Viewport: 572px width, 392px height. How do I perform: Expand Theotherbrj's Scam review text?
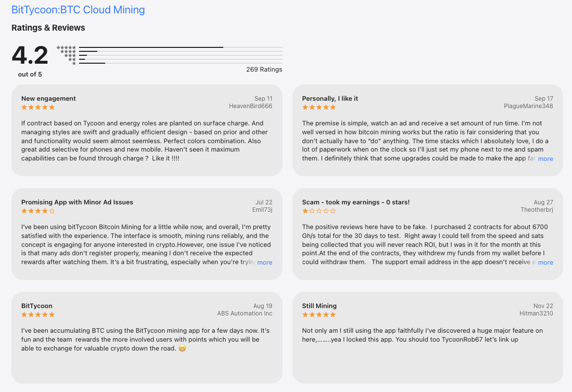pos(545,262)
